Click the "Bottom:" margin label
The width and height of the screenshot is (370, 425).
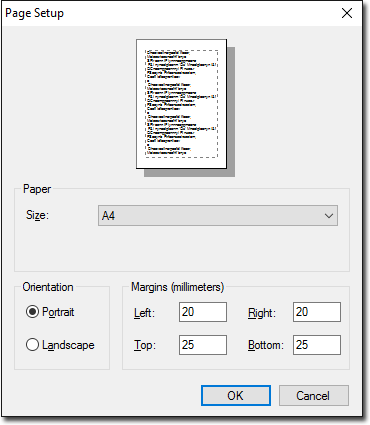click(x=266, y=345)
